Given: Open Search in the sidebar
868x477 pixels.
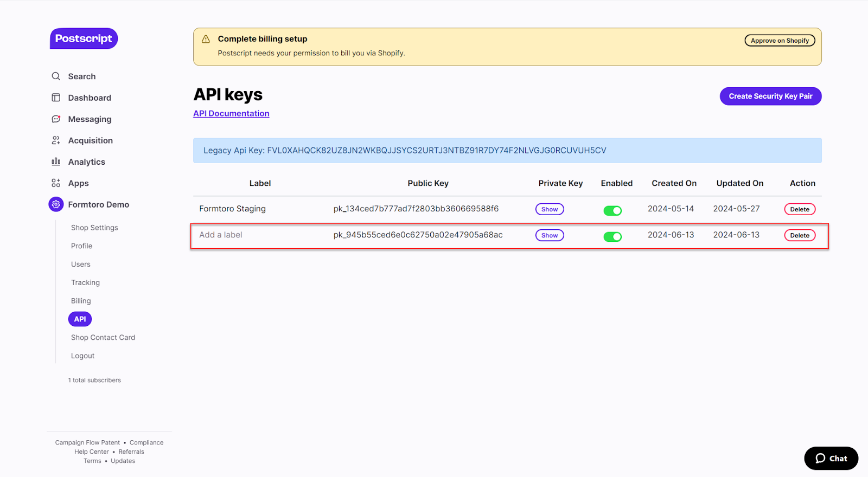Looking at the screenshot, I should tap(82, 76).
